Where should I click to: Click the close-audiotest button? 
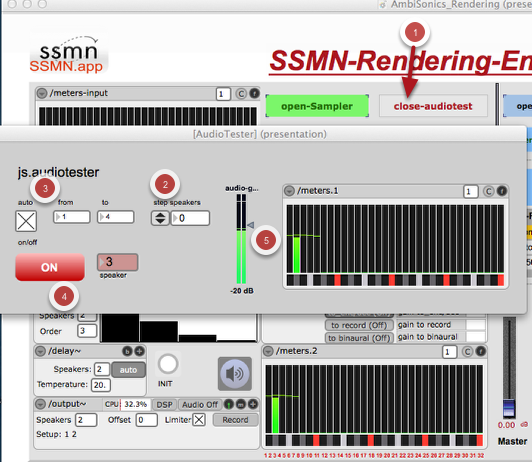point(433,106)
